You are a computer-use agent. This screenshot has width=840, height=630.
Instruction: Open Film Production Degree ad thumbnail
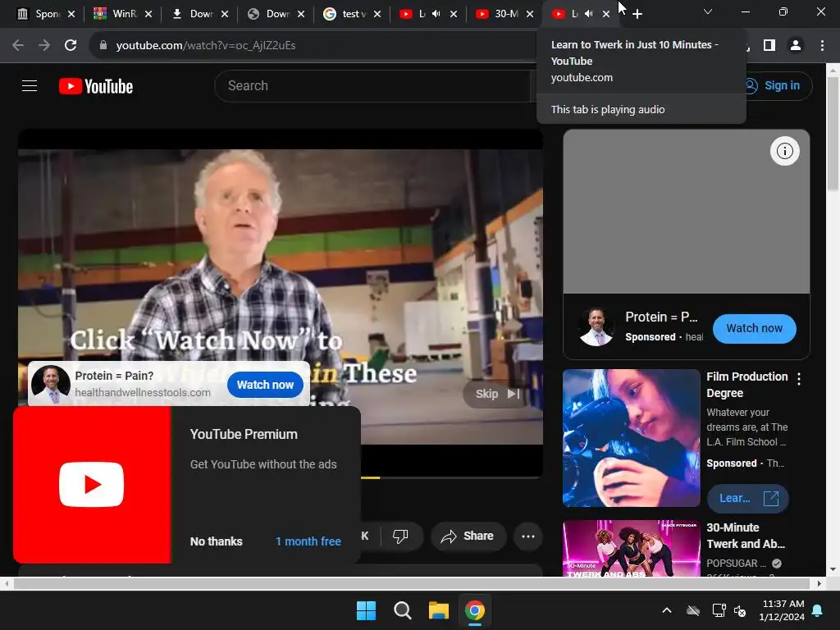click(x=631, y=438)
